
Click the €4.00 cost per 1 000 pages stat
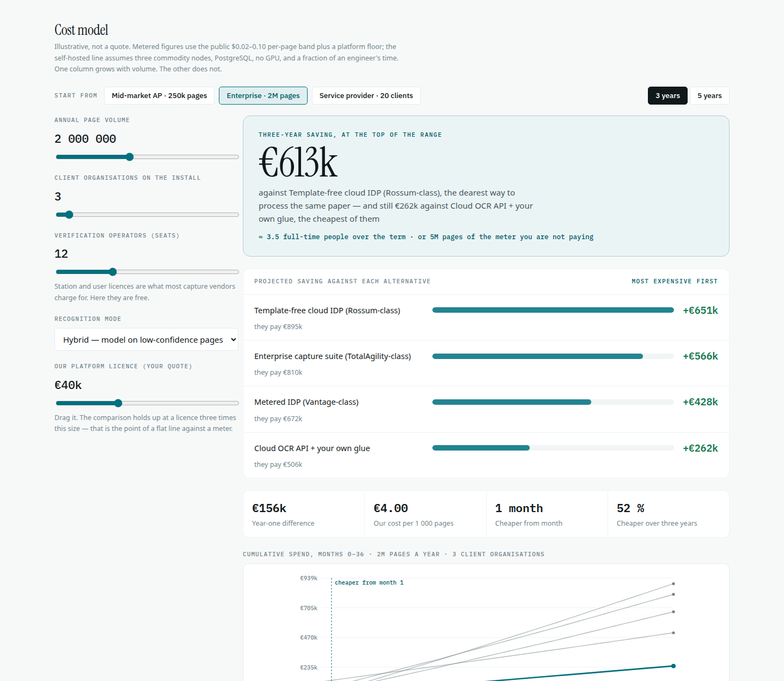click(425, 514)
